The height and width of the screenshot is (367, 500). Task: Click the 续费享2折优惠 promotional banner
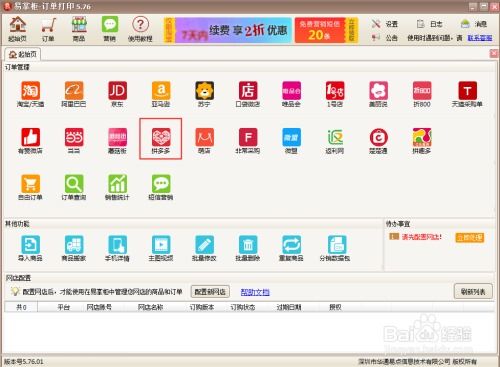[233, 30]
